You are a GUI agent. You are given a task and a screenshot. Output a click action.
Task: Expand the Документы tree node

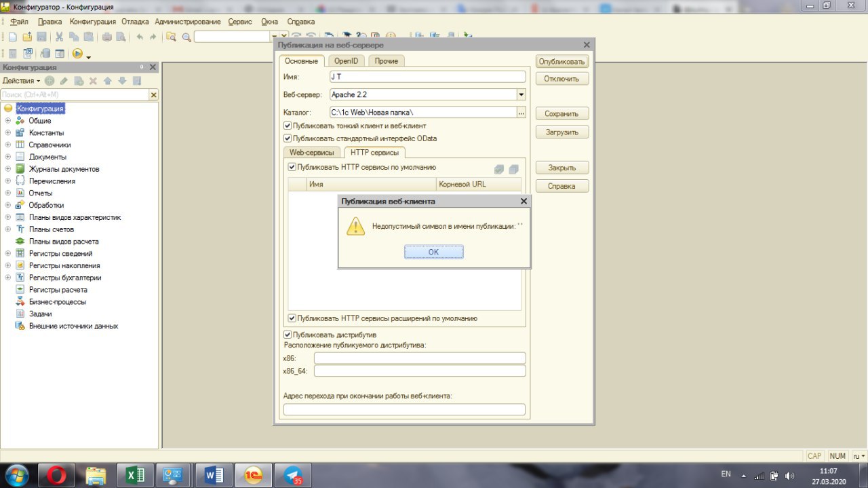(8, 157)
